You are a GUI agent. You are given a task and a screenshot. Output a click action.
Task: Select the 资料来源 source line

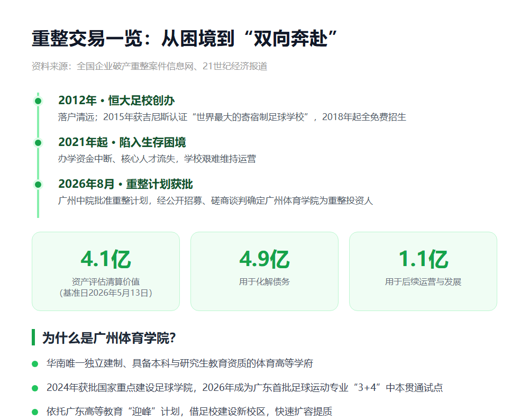coord(150,66)
